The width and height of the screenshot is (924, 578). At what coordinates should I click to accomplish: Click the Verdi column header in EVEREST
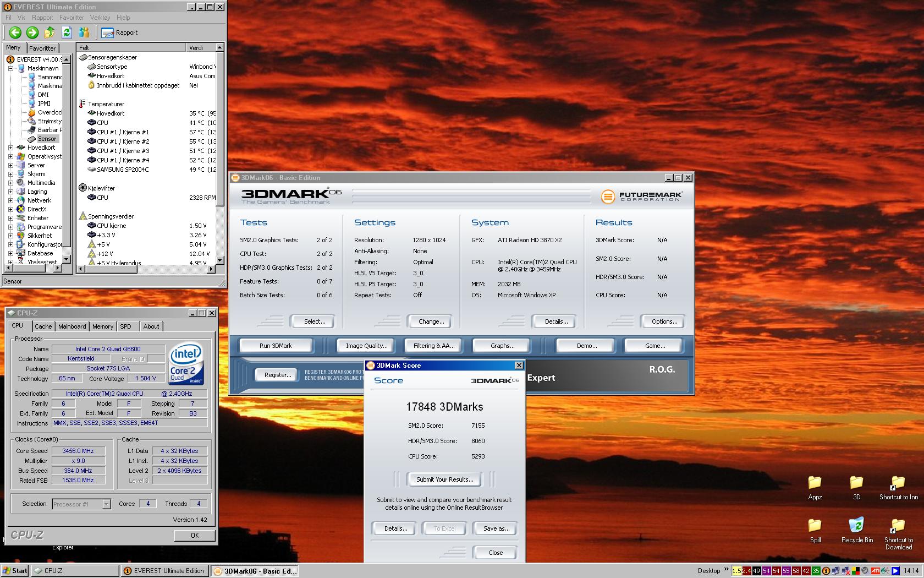200,48
